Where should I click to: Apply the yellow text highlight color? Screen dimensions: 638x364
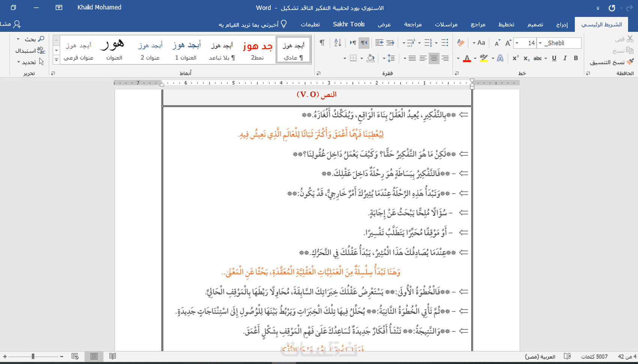tap(484, 58)
